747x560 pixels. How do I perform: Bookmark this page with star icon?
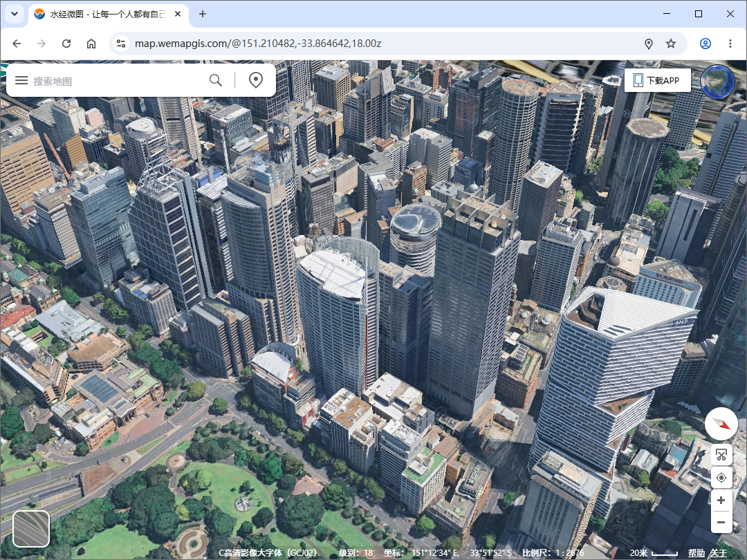tap(671, 44)
